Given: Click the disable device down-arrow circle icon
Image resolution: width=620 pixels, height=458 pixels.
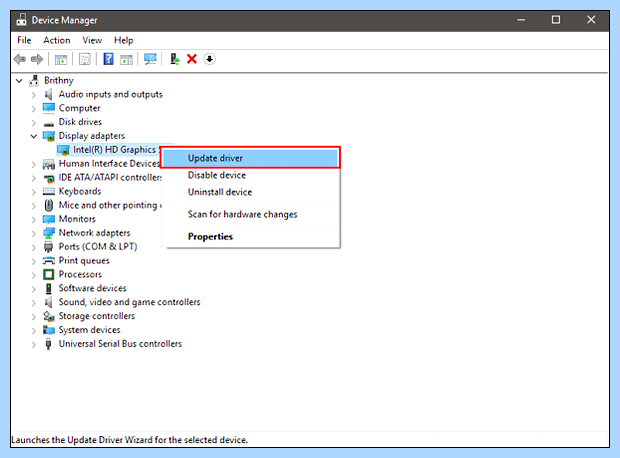Looking at the screenshot, I should (209, 59).
